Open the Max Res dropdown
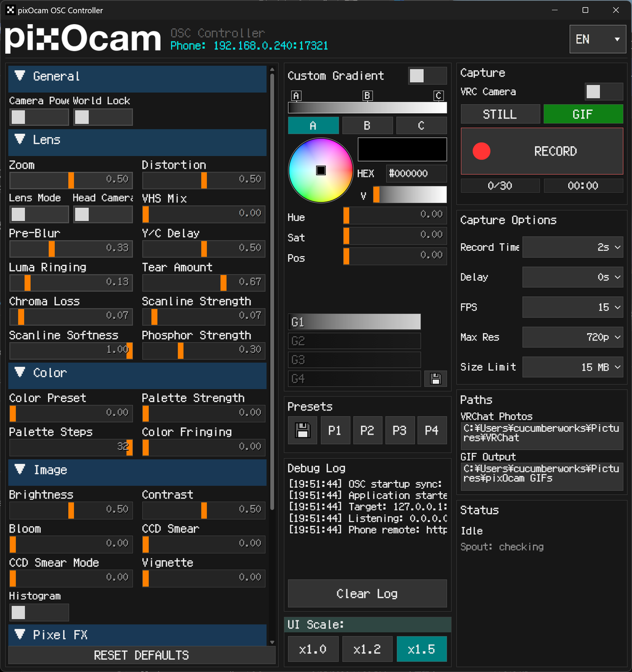Viewport: 632px width, 672px height. (x=573, y=337)
